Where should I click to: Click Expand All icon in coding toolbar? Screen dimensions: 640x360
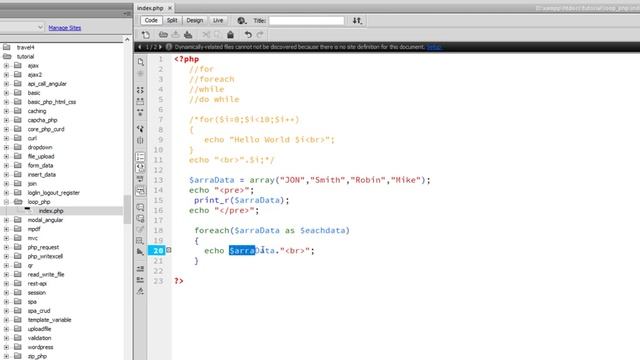(x=140, y=111)
